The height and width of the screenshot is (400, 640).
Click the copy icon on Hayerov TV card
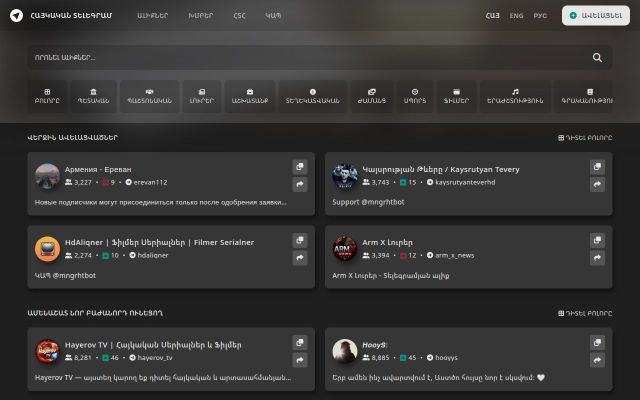(x=300, y=342)
